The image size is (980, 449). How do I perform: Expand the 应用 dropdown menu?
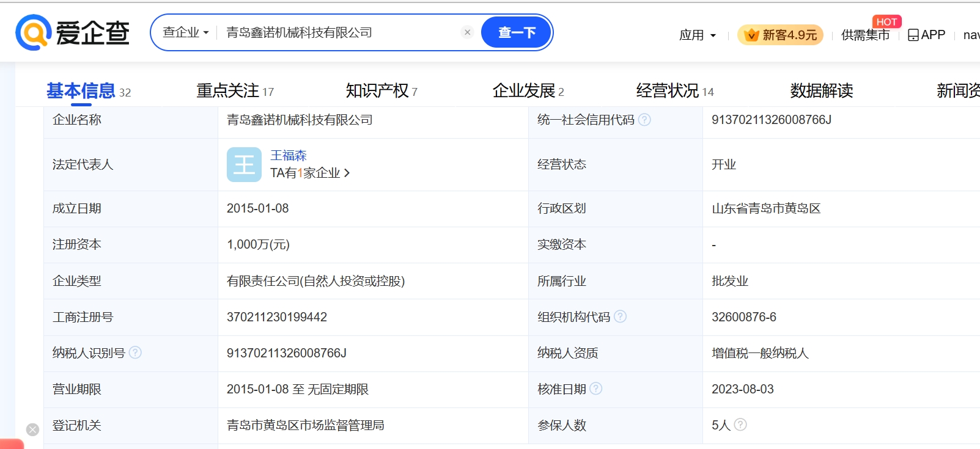tap(698, 35)
